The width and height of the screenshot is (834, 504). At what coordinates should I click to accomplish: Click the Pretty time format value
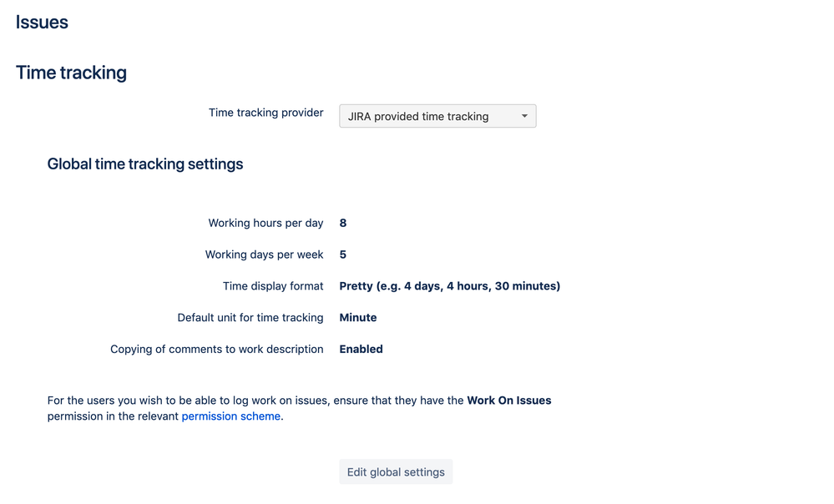(450, 286)
